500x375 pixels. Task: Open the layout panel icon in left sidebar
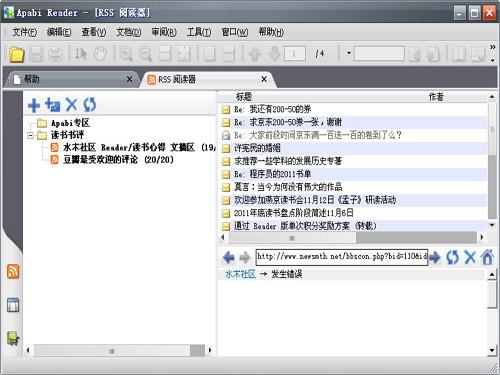[x=13, y=305]
